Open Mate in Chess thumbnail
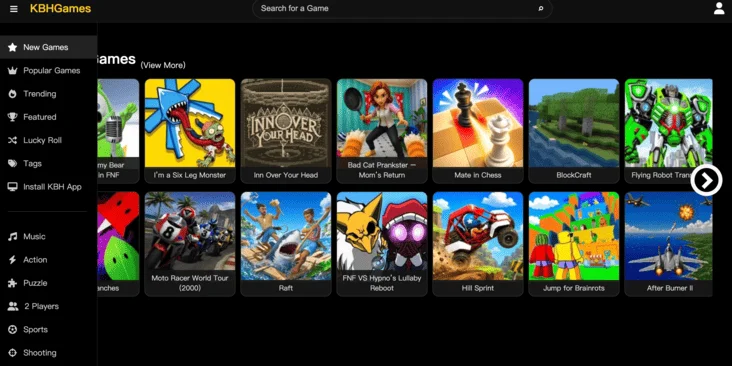Image resolution: width=732 pixels, height=366 pixels. (x=478, y=123)
